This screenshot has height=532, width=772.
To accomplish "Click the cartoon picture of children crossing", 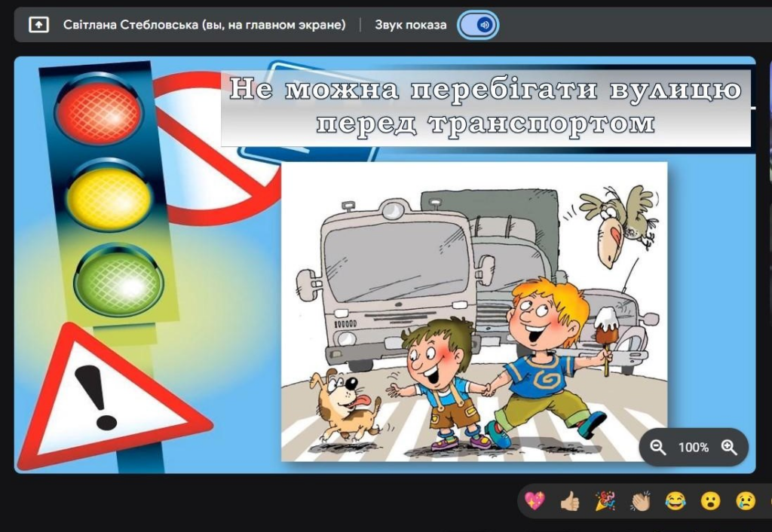I will click(x=474, y=311).
